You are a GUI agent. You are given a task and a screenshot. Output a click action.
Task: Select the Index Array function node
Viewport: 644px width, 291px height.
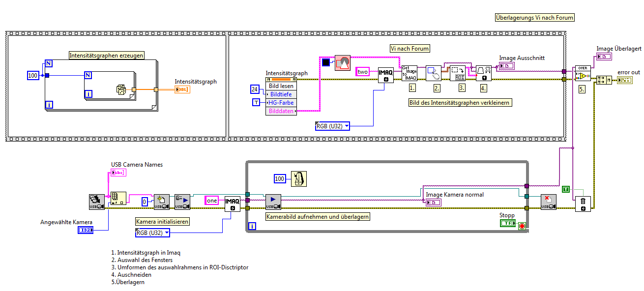coord(118,198)
